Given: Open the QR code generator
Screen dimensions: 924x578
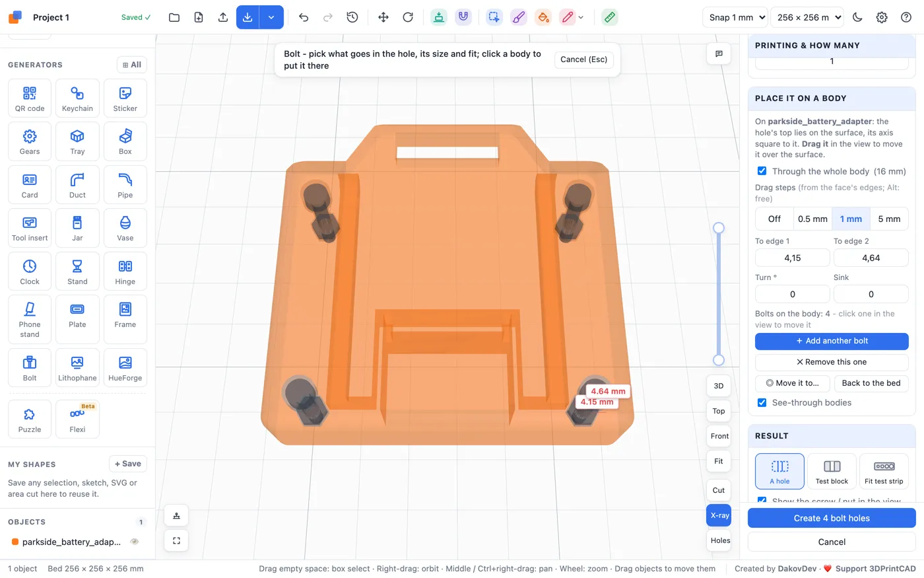Looking at the screenshot, I should 30,98.
